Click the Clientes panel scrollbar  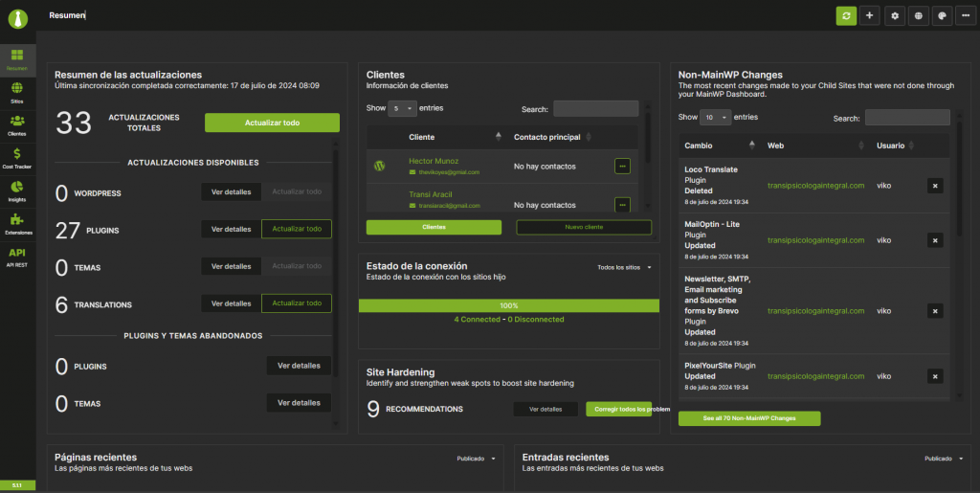(648, 138)
